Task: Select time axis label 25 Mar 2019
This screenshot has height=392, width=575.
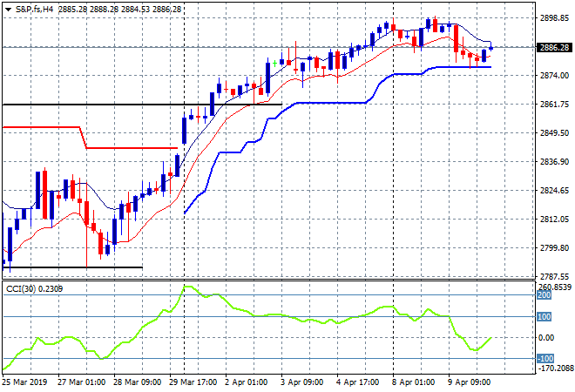Action: pos(24,382)
